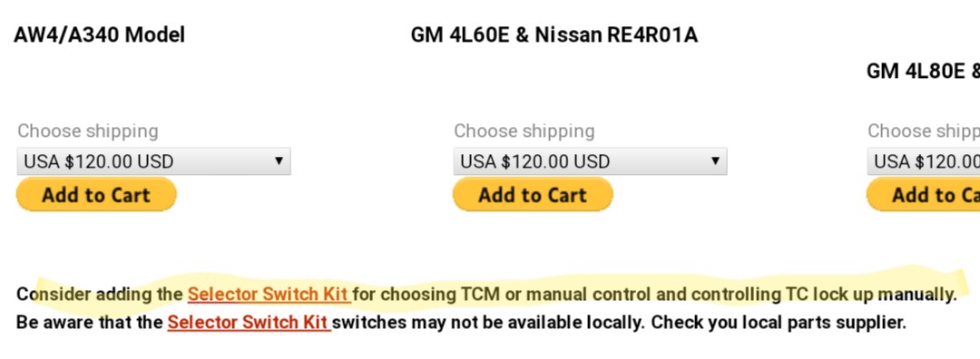
Task: Select the AW4/A340 Model heading
Action: click(x=100, y=35)
